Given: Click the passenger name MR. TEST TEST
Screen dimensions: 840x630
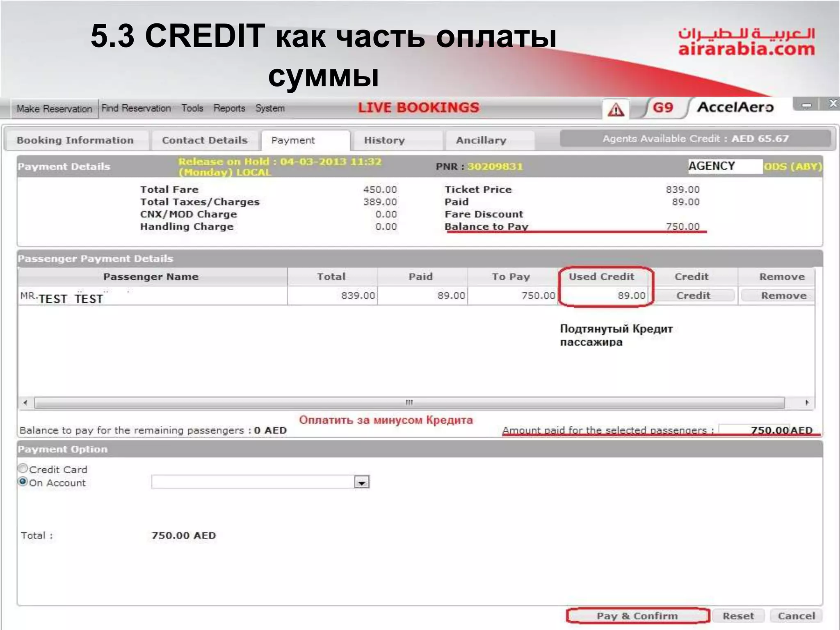Looking at the screenshot, I should pyautogui.click(x=62, y=298).
